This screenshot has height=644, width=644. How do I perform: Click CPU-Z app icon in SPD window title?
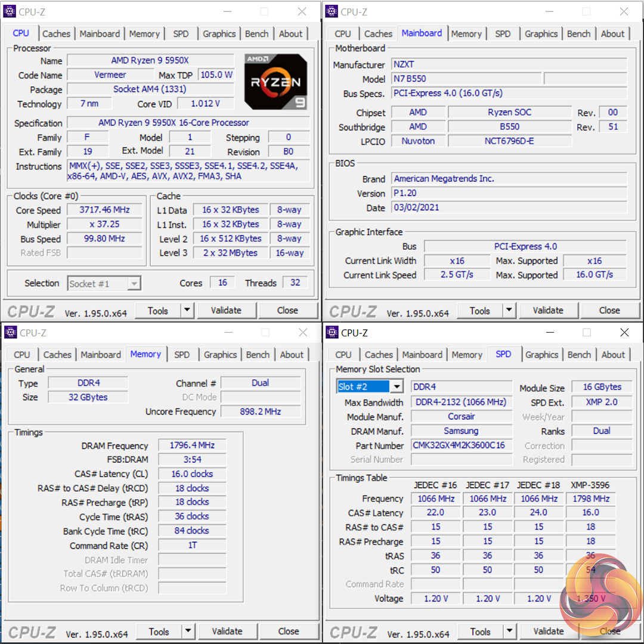332,332
